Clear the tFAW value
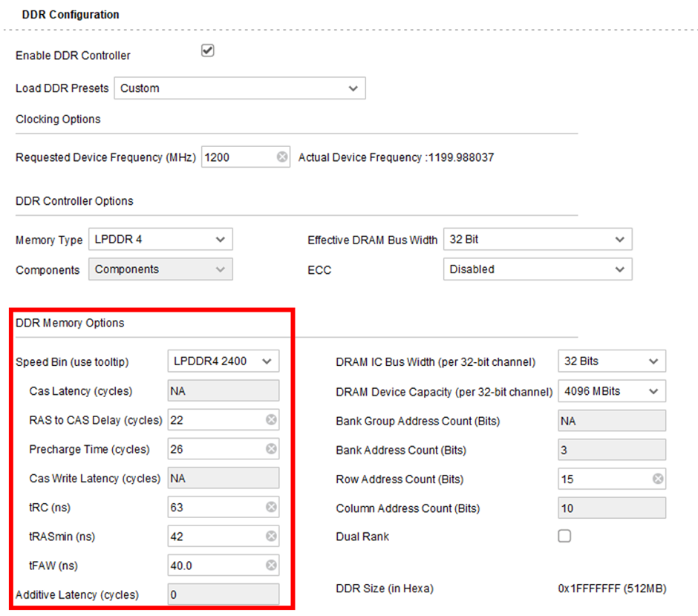Image resolution: width=698 pixels, height=616 pixels. pos(272,565)
